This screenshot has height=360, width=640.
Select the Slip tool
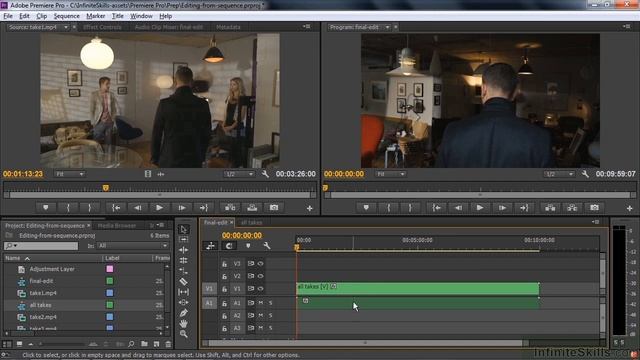pos(183,292)
